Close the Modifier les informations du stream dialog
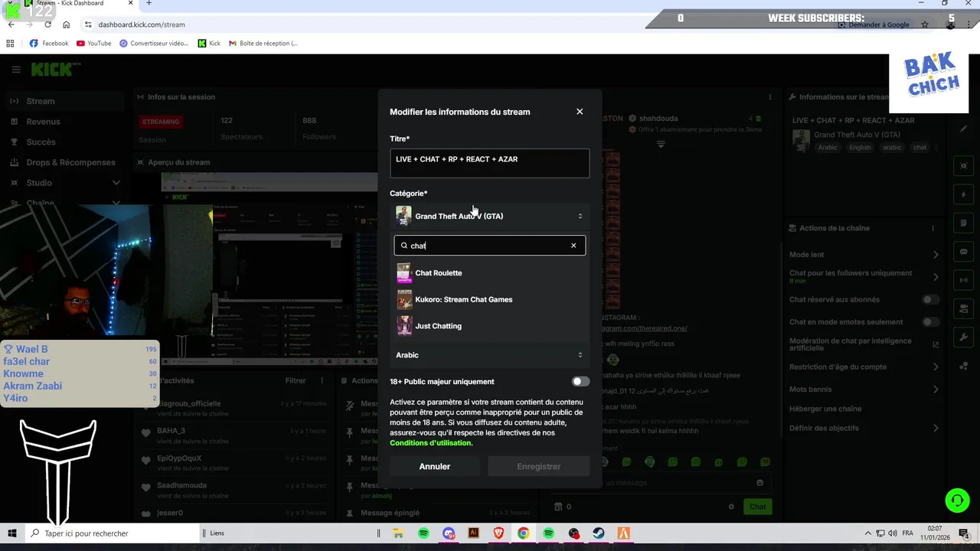The image size is (980, 551). [580, 112]
